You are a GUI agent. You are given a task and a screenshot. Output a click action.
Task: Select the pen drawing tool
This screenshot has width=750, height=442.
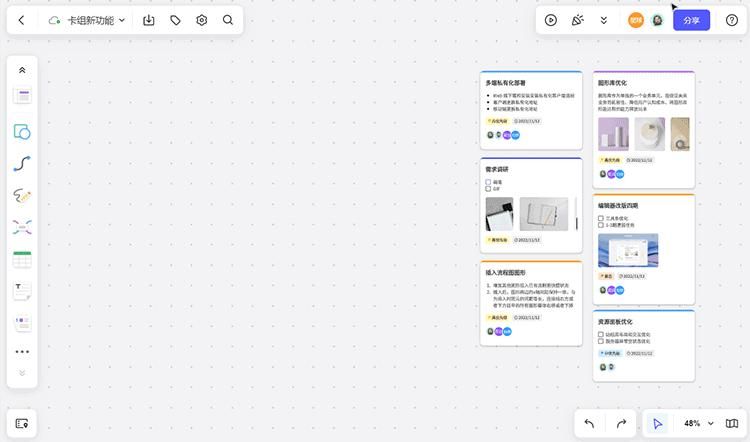point(22,195)
